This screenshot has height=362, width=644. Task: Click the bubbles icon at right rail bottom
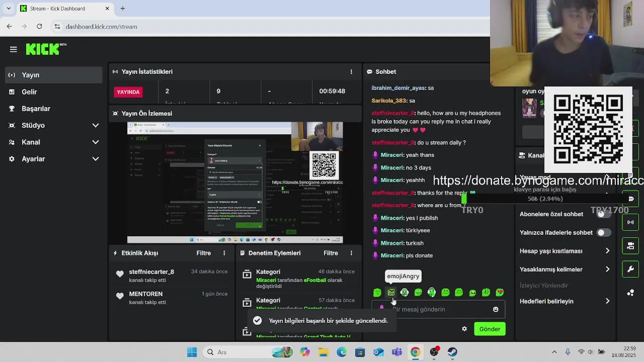tap(630, 293)
